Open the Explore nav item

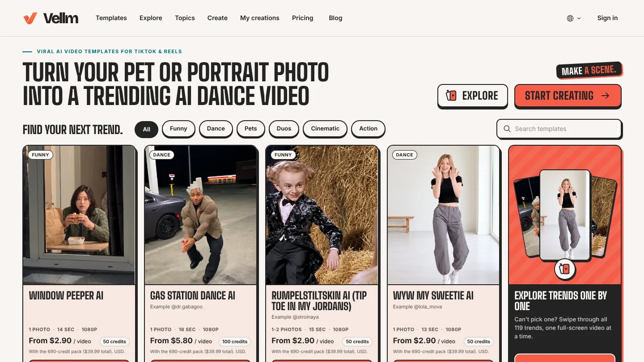coord(151,18)
